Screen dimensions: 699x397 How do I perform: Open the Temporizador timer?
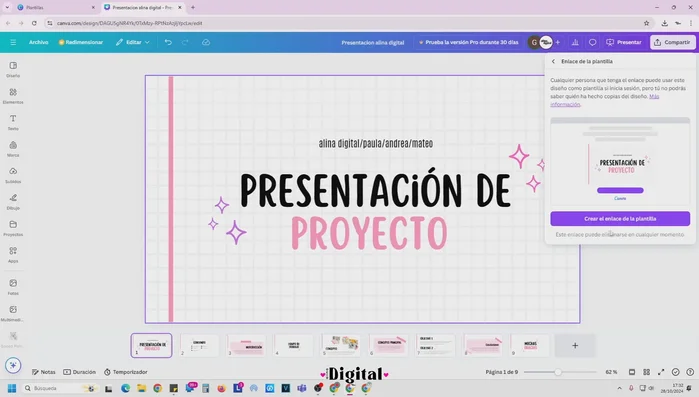tap(126, 372)
